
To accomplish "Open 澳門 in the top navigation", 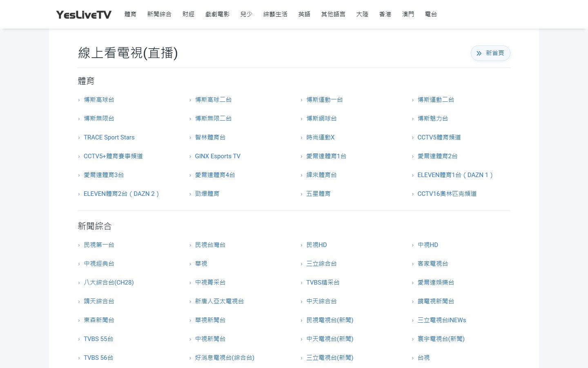I will (x=408, y=14).
